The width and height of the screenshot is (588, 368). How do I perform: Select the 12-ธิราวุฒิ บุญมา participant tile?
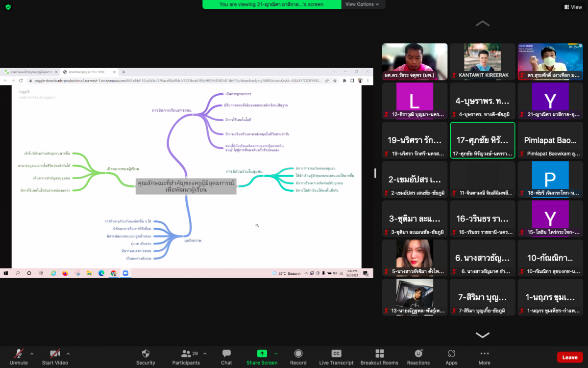(415, 101)
